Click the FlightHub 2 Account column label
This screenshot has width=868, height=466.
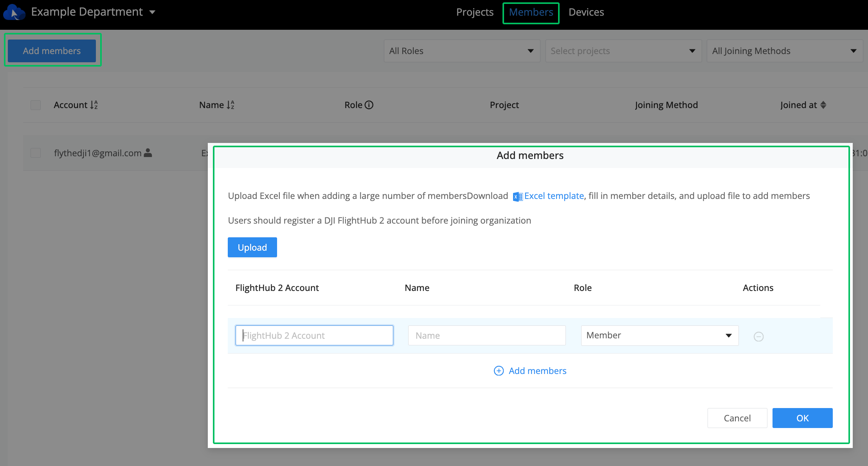click(277, 288)
